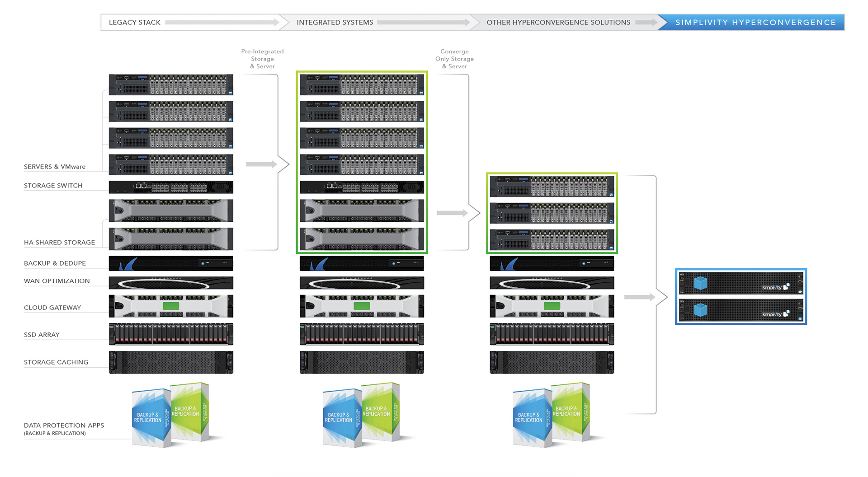Click the HA Shared Storage label

(59, 243)
